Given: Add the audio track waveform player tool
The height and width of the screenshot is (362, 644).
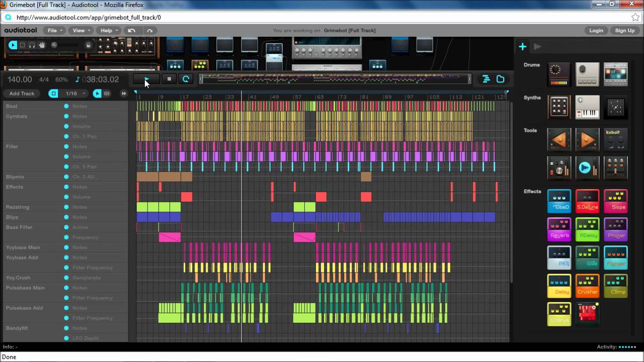Looking at the screenshot, I should coord(587,168).
